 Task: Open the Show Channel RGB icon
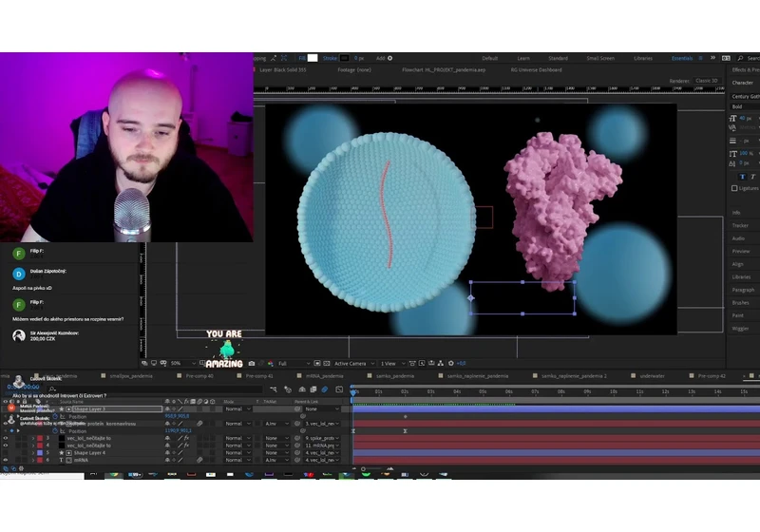coord(271,363)
